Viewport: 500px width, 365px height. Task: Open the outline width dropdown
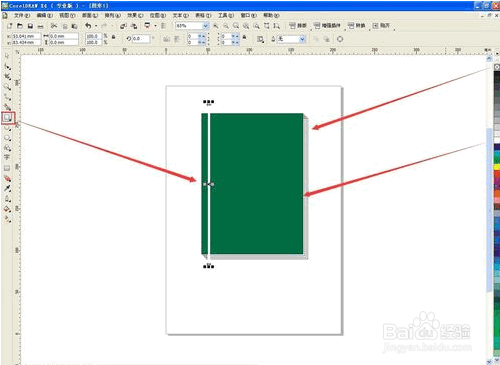coord(302,39)
